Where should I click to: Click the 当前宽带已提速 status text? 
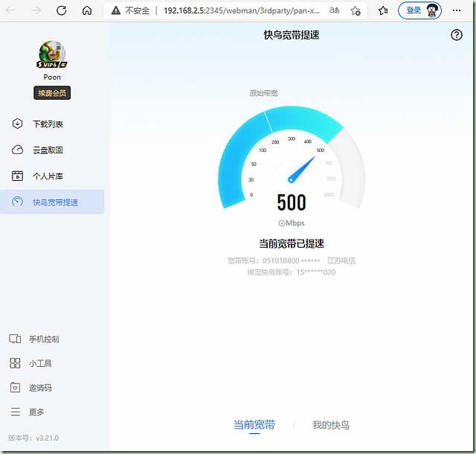pyautogui.click(x=292, y=243)
